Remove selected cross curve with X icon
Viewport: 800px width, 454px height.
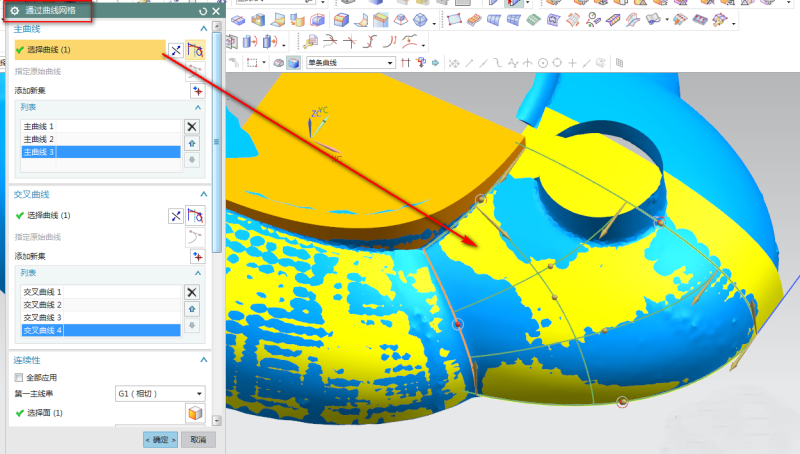(192, 292)
